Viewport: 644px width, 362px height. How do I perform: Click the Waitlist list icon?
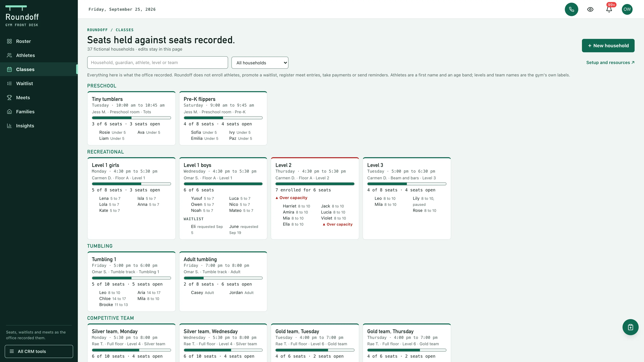(9, 83)
